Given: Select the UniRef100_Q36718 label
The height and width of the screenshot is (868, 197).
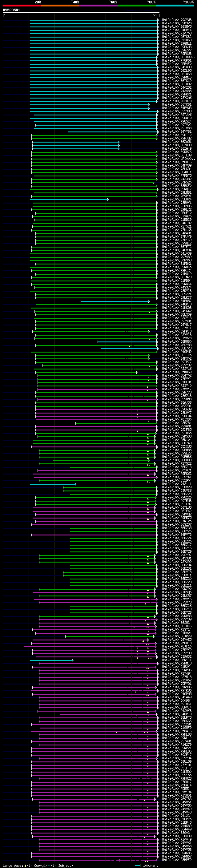Looking at the screenshot, I should click(177, 396).
